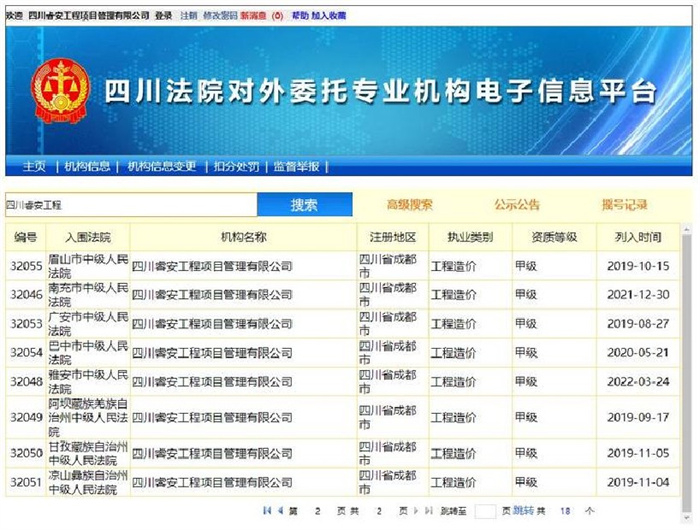Viewport: 700px width, 530px height.
Task: Click 阿坝藏族羌族自治州中级人民法院 cell
Action: [x=88, y=417]
